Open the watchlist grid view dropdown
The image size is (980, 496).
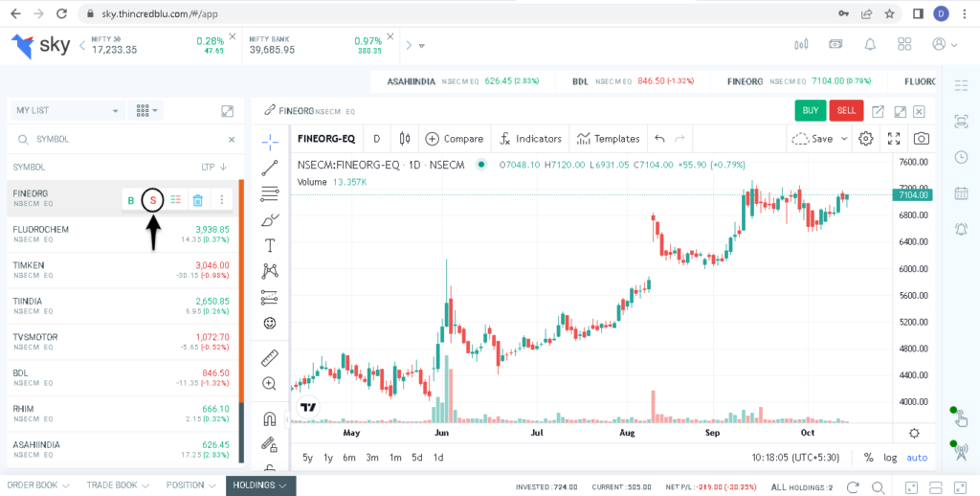(x=145, y=111)
